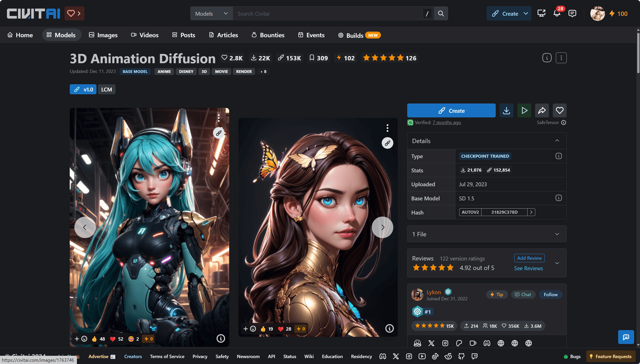Show info for the brunette butterfly image
This screenshot has width=640, height=364.
(389, 329)
